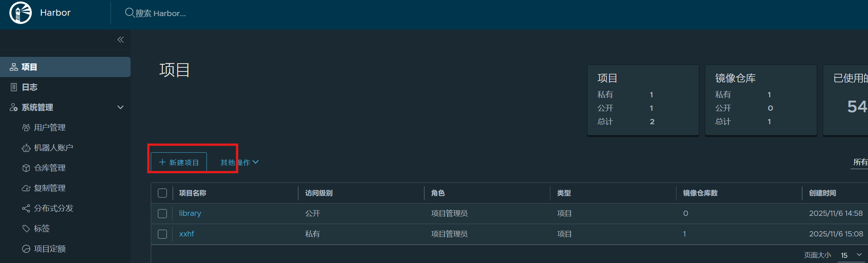Click the 分布式分发 share icon
The image size is (868, 263).
tap(26, 208)
